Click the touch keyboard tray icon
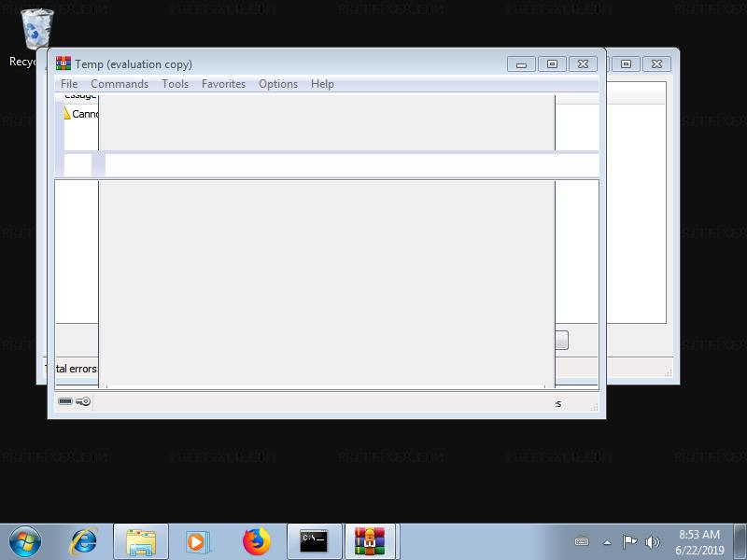This screenshot has width=747, height=560. 582,542
